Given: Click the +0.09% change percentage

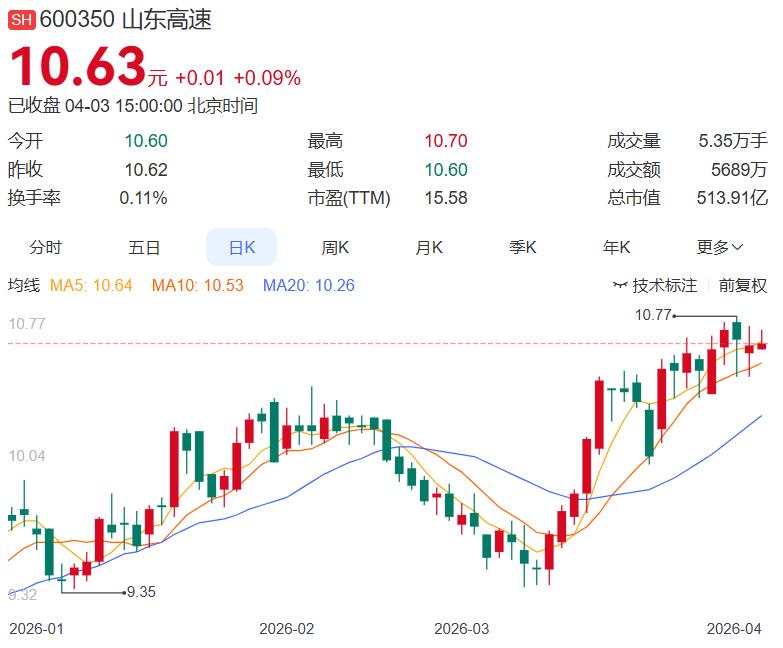Looking at the screenshot, I should pyautogui.click(x=267, y=78).
